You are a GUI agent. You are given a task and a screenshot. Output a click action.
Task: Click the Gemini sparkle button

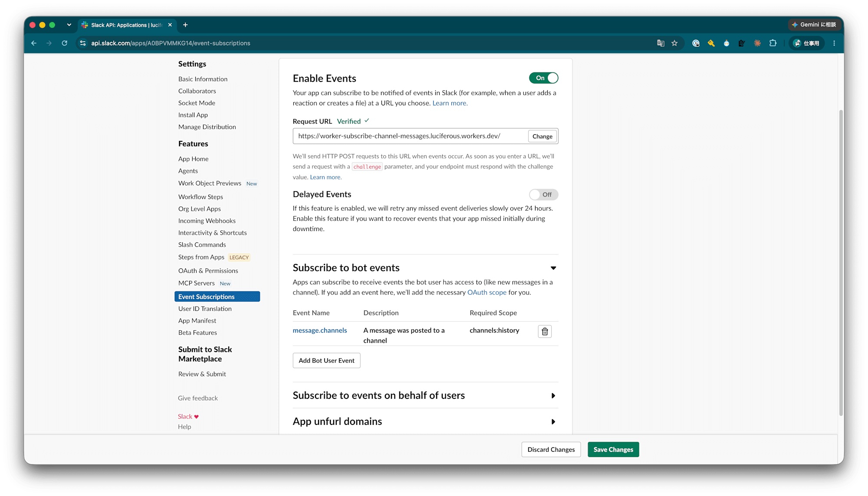[814, 25]
